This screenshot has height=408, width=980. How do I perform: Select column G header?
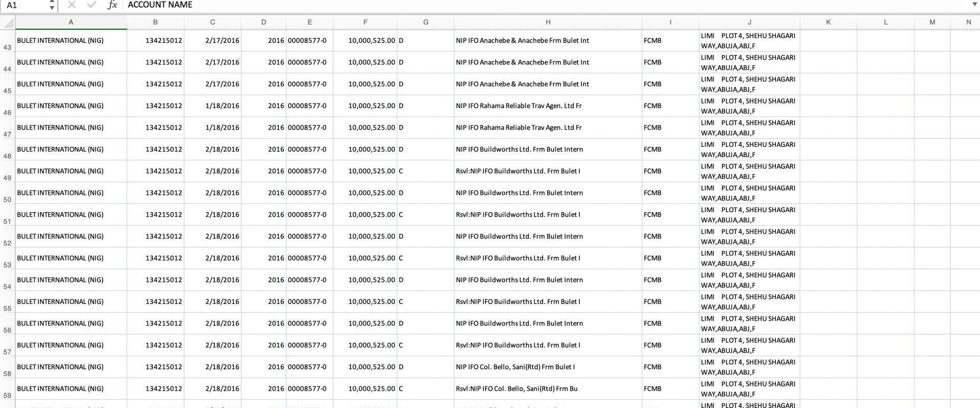pos(426,22)
